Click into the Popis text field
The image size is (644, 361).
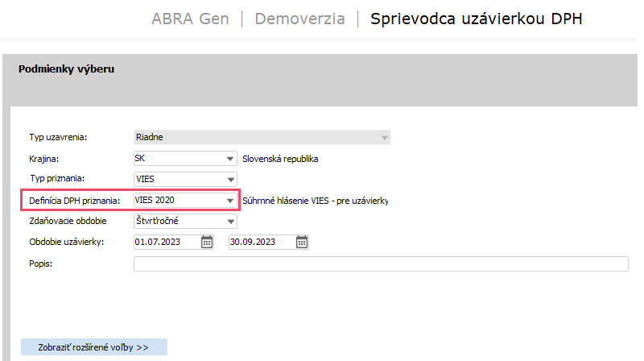[x=380, y=263]
